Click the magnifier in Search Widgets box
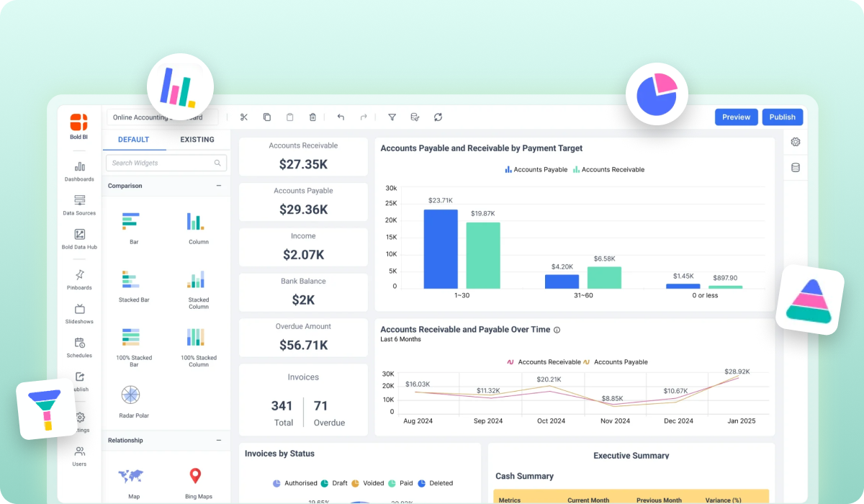This screenshot has height=504, width=864. click(217, 163)
